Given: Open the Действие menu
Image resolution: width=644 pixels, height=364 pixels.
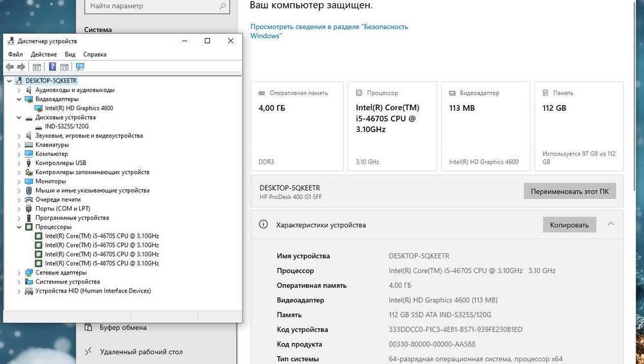Looking at the screenshot, I should pos(44,54).
